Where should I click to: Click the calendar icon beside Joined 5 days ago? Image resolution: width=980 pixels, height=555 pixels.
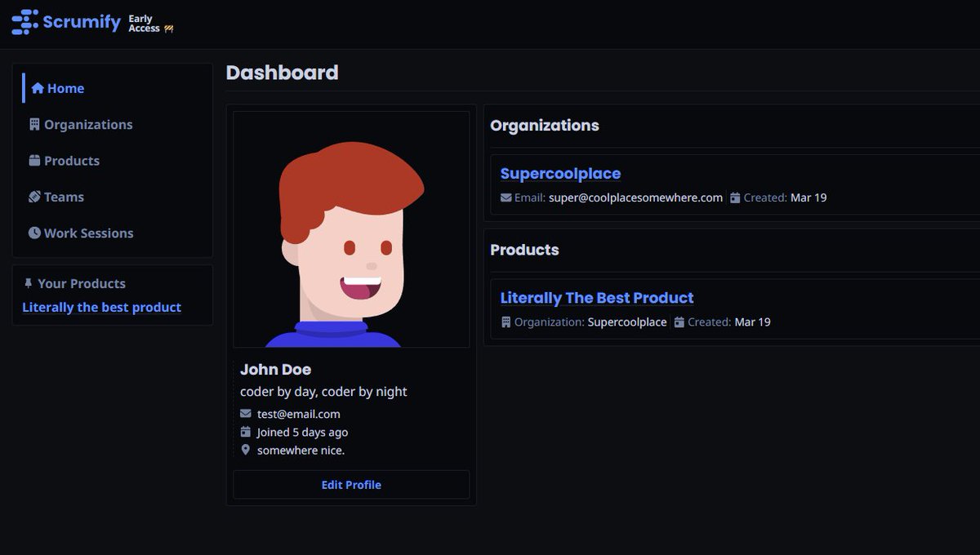coord(246,432)
